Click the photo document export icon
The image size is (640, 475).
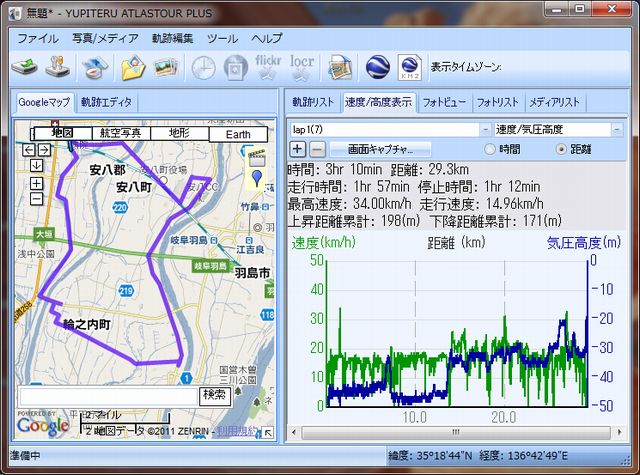tap(340, 67)
